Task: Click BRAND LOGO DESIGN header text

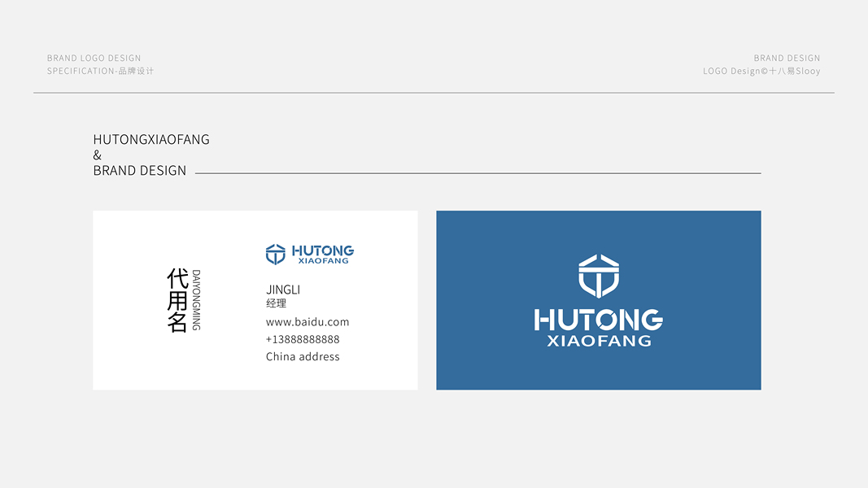Action: 94,58
